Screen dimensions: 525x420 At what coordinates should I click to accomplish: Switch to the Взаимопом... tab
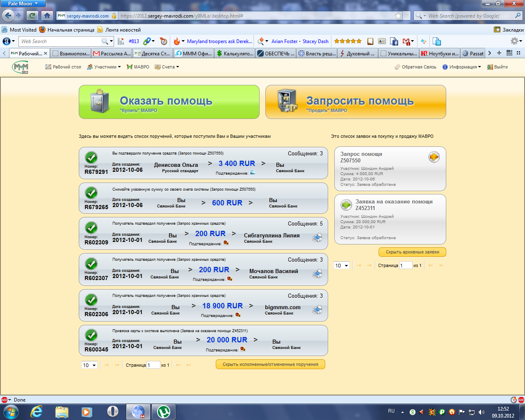click(71, 53)
